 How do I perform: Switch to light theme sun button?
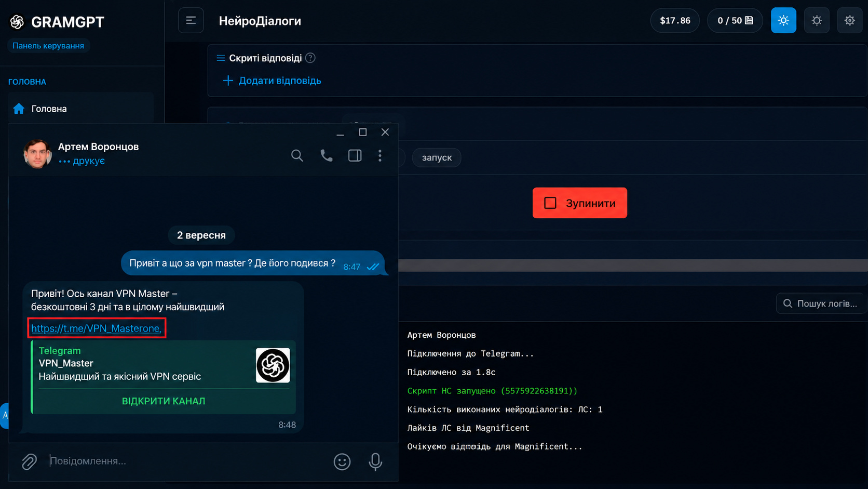(783, 21)
